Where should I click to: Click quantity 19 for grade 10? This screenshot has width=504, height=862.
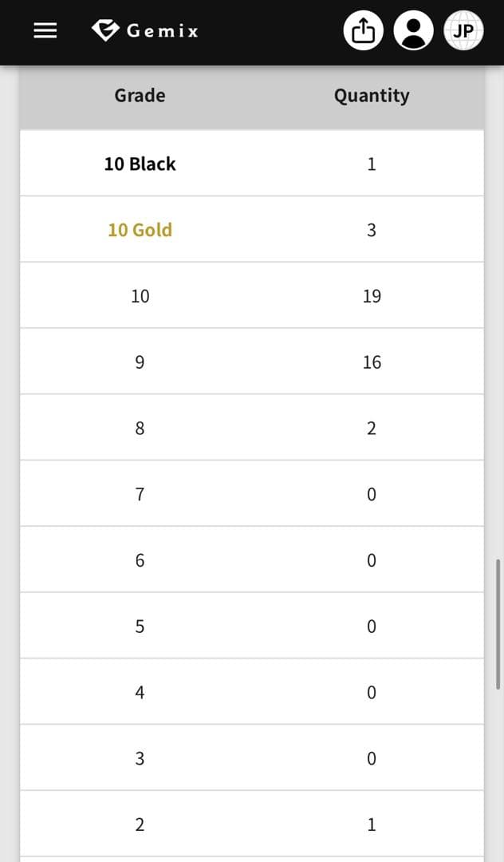click(372, 296)
